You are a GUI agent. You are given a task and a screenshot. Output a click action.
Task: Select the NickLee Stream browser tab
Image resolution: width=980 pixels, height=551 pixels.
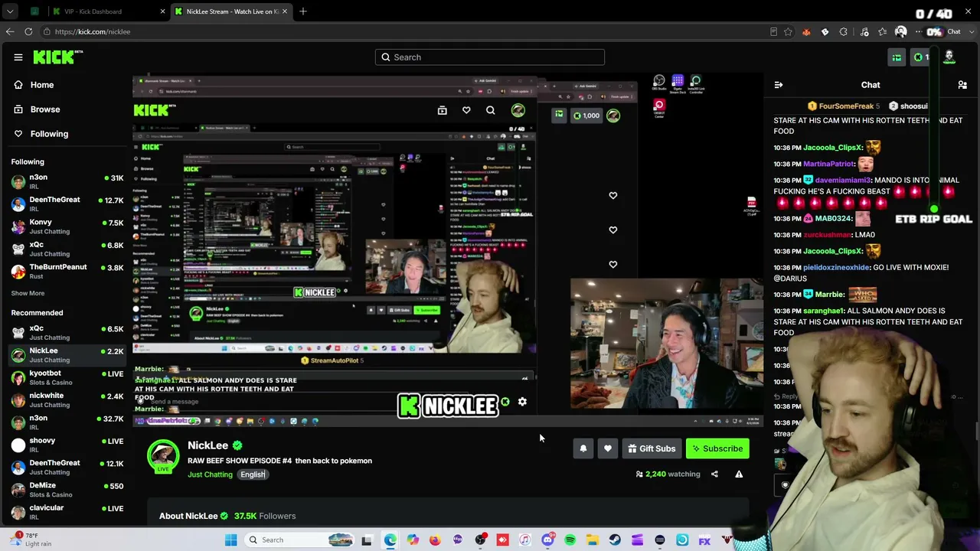(x=231, y=11)
